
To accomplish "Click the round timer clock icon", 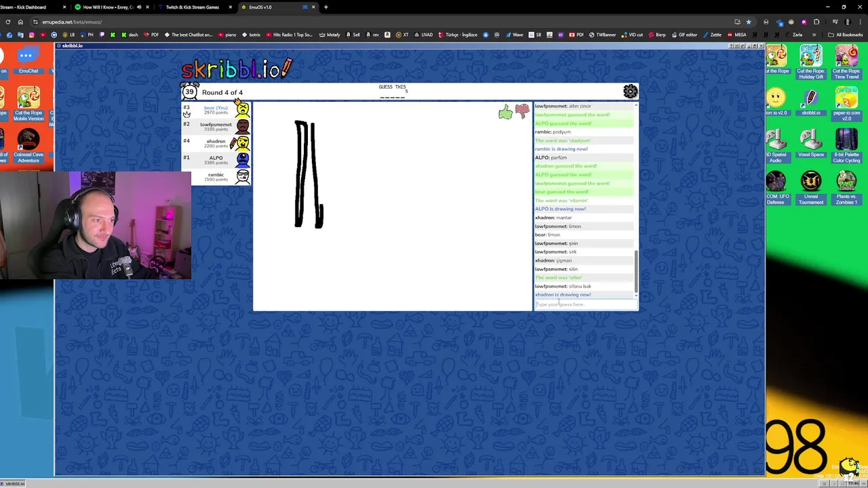I will tap(189, 91).
